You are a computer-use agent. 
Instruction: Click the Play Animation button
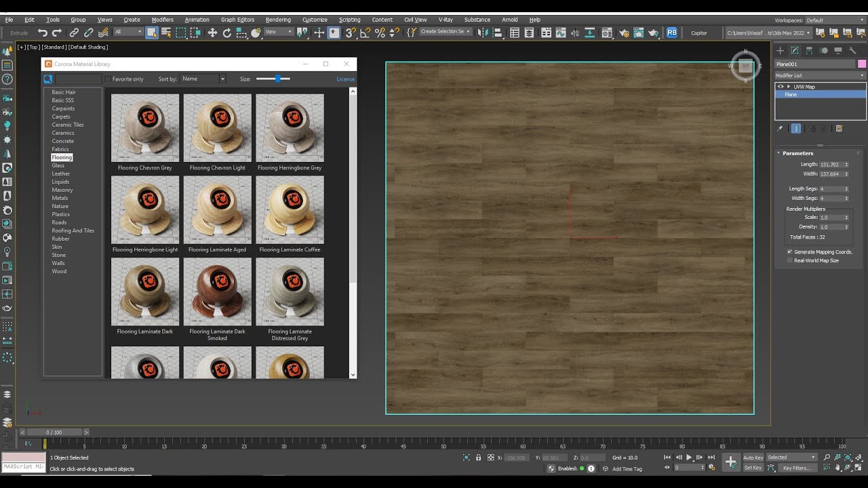pos(689,457)
